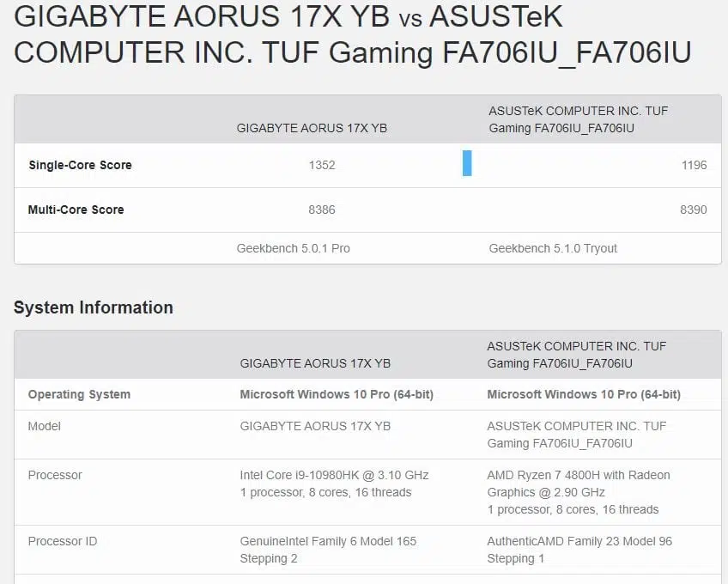Click "Intel Core i9-10980HK @ 3.10 GHz"
This screenshot has height=584, width=728.
[334, 475]
